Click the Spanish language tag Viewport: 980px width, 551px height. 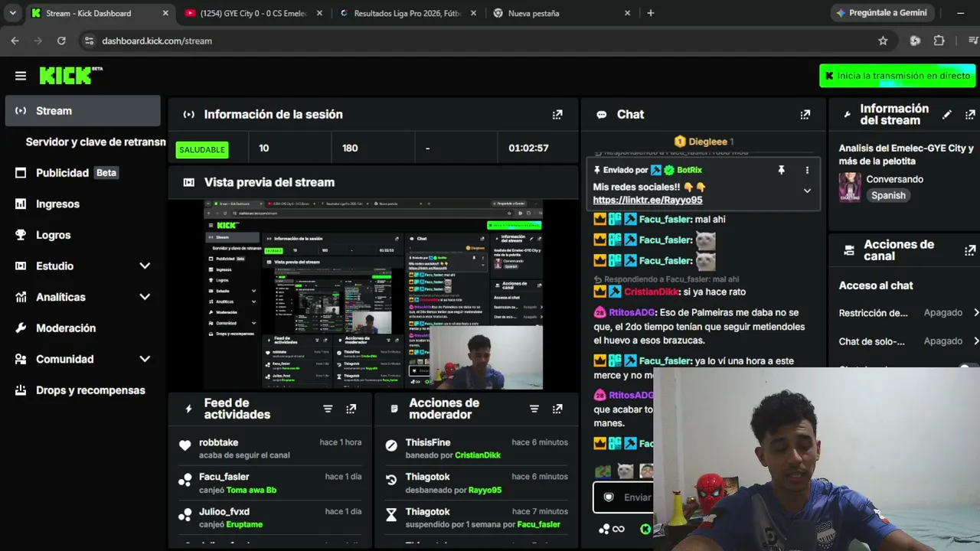(888, 196)
